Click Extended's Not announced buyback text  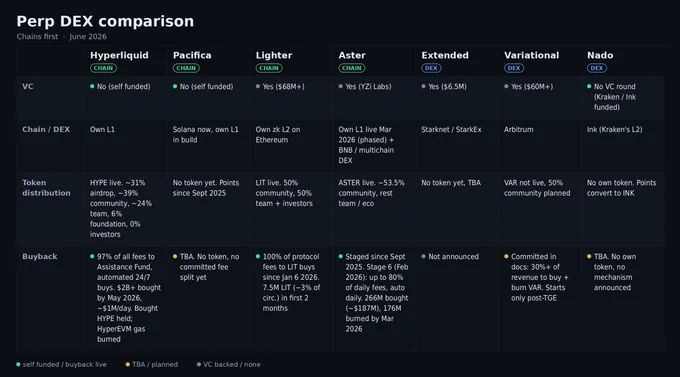tap(454, 257)
